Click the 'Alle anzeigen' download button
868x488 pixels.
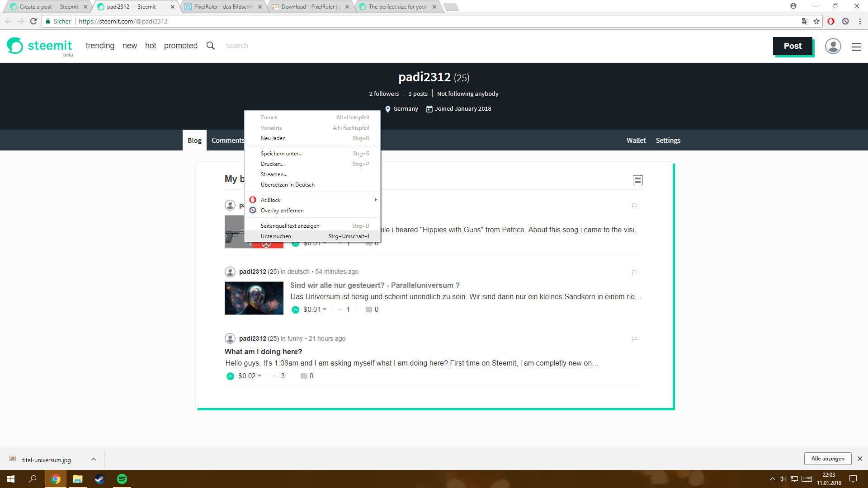pos(827,459)
